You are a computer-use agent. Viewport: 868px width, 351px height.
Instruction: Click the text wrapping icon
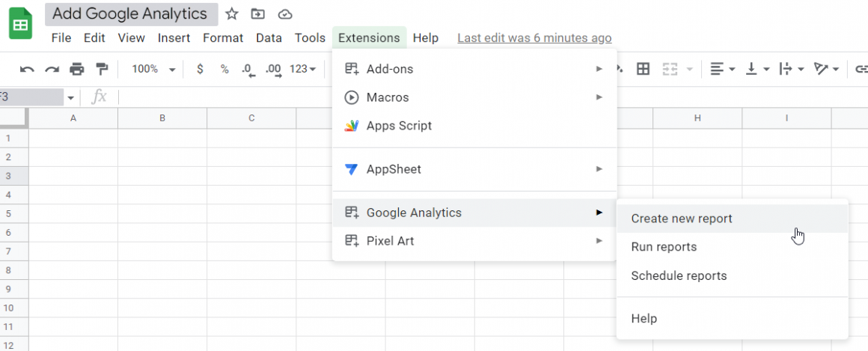pos(786,69)
